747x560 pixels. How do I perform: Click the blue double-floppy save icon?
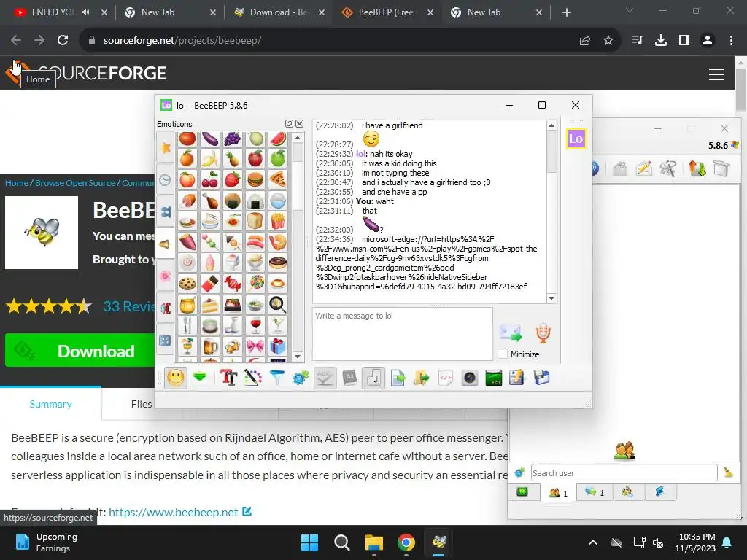[x=542, y=378]
